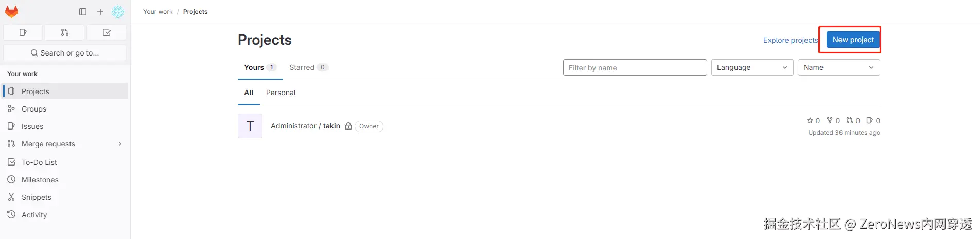Screen dimensions: 980x239
Task: Select the Personal tab
Action: pos(281,93)
